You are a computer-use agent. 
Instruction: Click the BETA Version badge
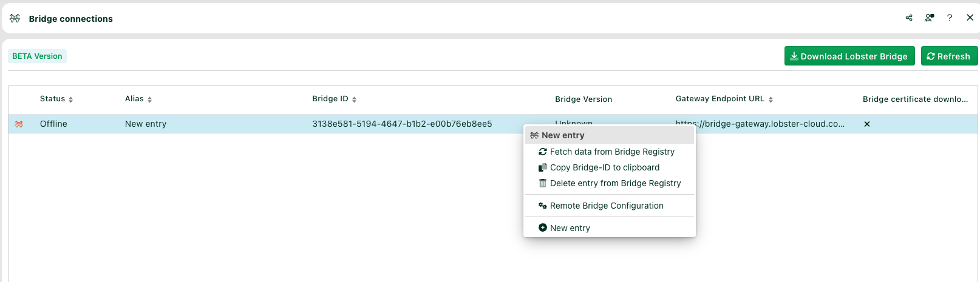pos(37,56)
